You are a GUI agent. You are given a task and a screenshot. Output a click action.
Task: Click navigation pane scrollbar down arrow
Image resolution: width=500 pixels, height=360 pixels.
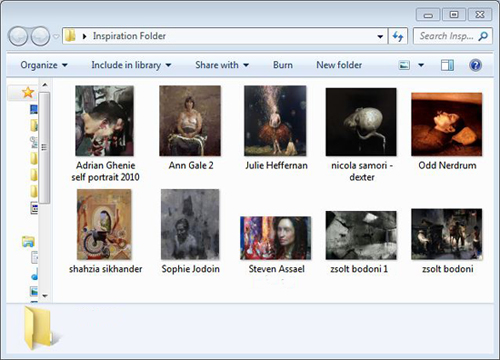[45, 296]
